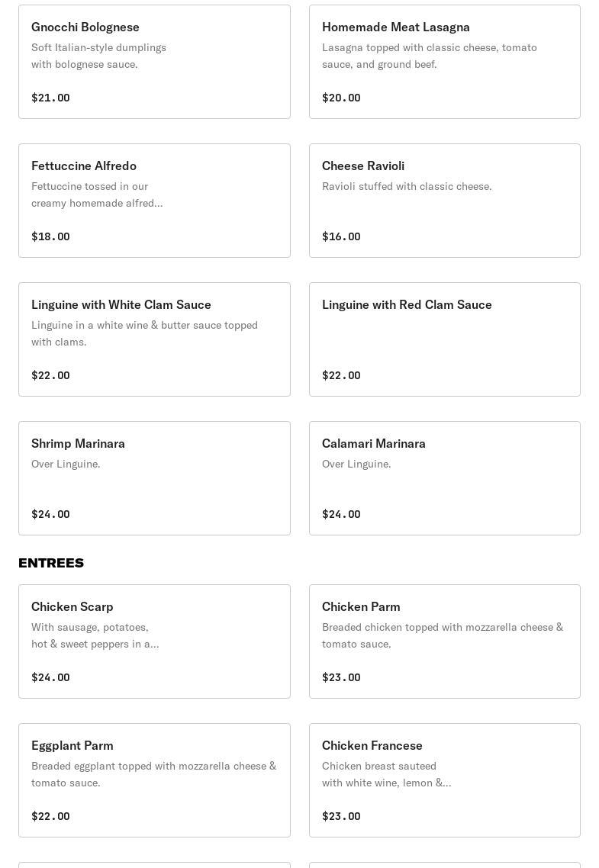Screen dimensions: 599x868
Task: Select the Homemade Meat Lasagna card
Action: (x=444, y=62)
